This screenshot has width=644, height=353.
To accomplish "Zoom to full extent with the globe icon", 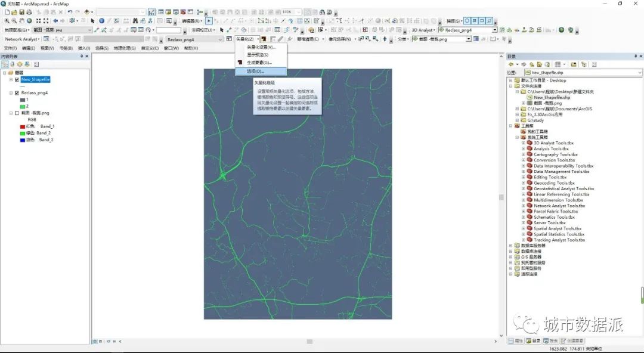I will pos(29,20).
